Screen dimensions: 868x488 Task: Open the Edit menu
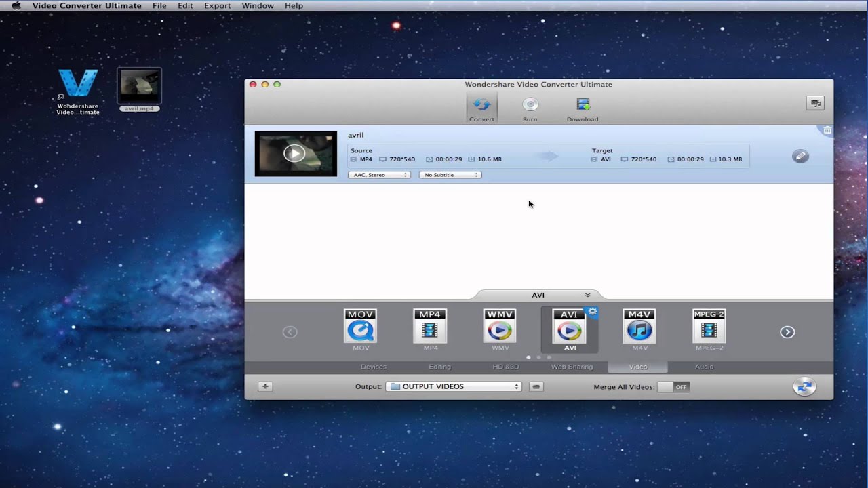[x=185, y=5]
